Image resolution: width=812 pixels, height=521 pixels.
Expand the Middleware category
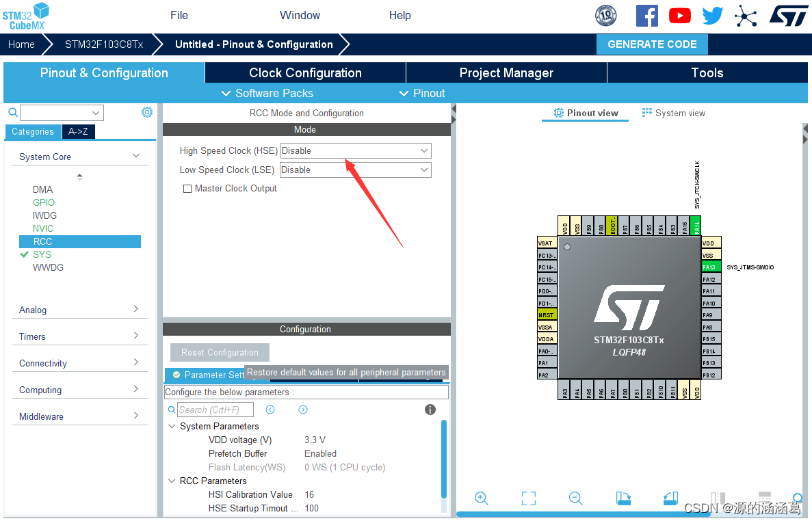coord(136,416)
